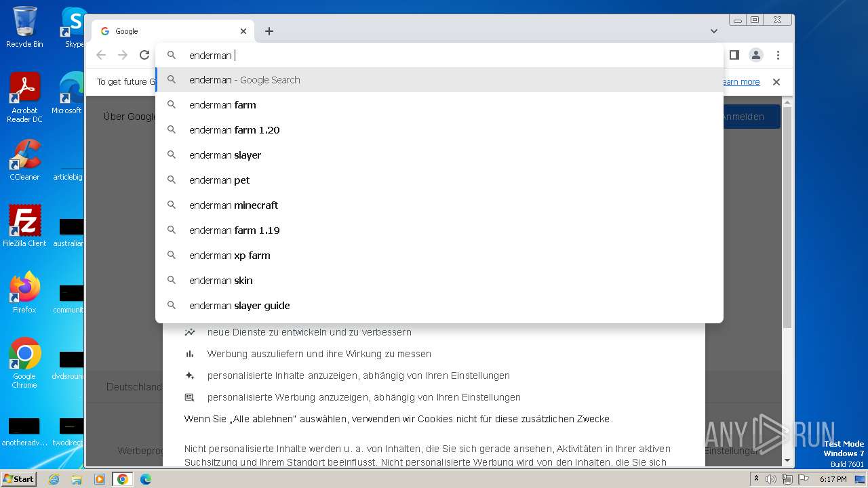Pick the 'enderman slayer' suggestion

pos(439,155)
